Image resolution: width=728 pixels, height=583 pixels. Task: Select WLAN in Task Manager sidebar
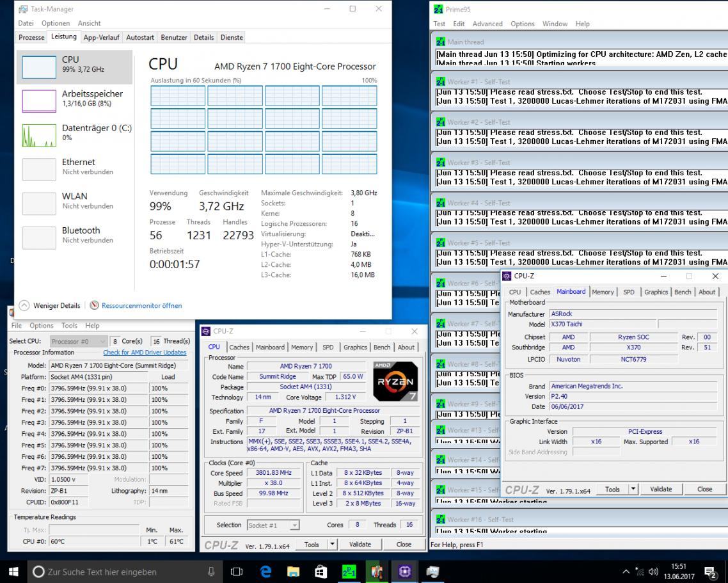click(75, 203)
